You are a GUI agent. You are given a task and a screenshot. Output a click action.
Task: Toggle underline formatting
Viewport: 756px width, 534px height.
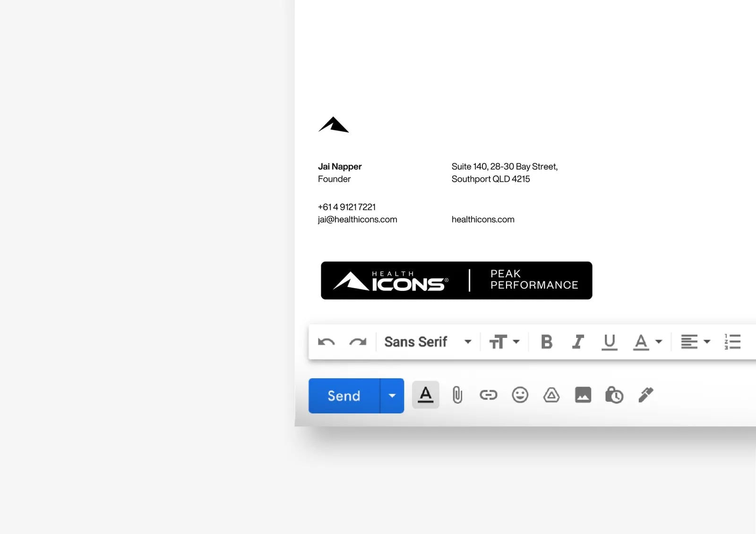coord(610,342)
